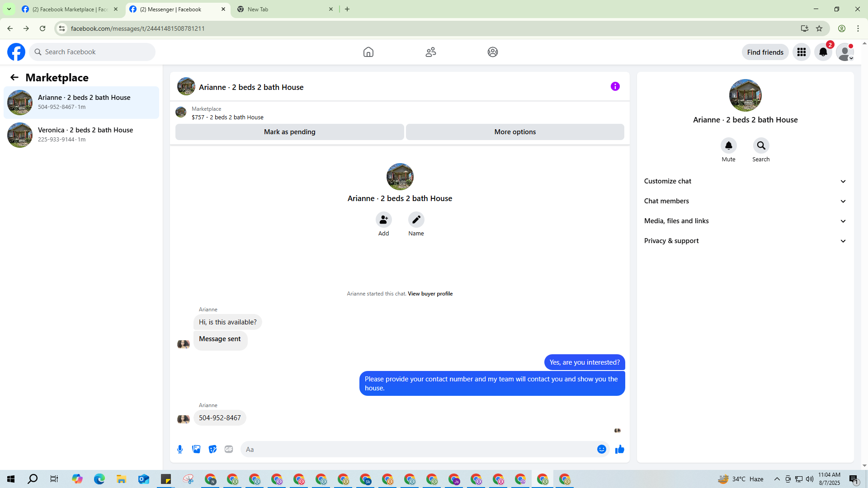Viewport: 868px width, 488px height.
Task: Show hidden system tray icons
Action: pyautogui.click(x=777, y=479)
